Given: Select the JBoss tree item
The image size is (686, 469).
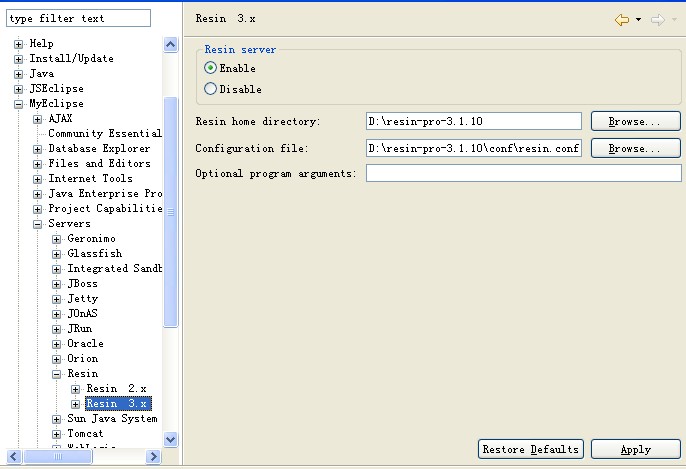Looking at the screenshot, I should coord(82,284).
